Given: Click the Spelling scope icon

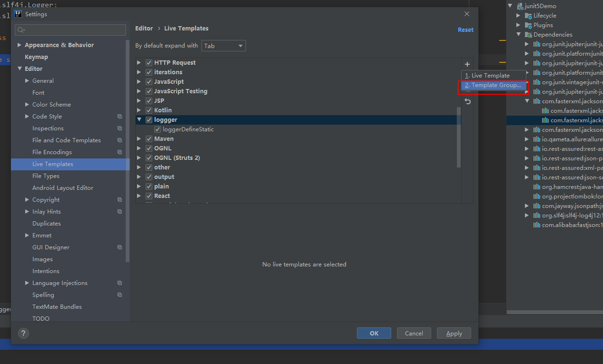Looking at the screenshot, I should (x=120, y=295).
